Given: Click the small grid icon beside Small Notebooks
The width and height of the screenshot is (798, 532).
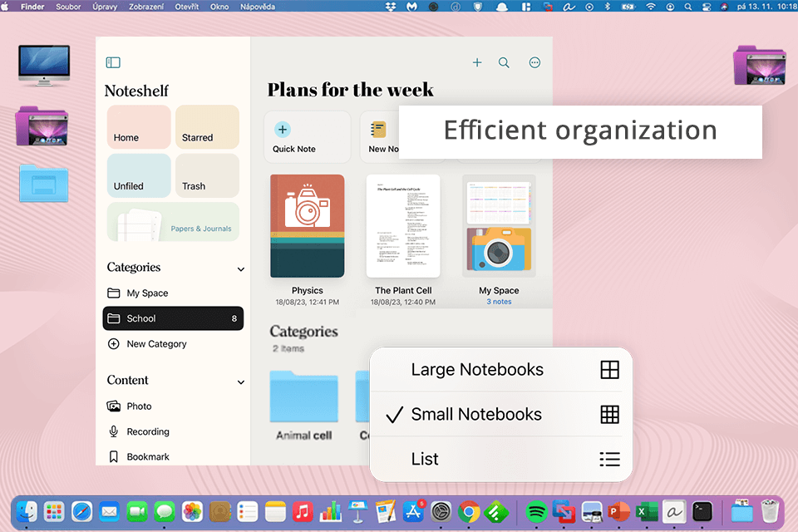Looking at the screenshot, I should click(x=609, y=415).
